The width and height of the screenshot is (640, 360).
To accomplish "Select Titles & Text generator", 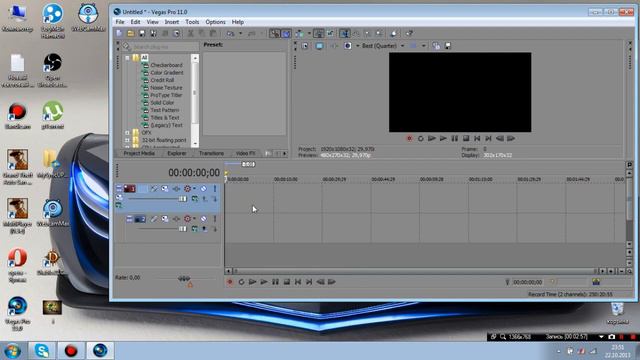I will click(x=164, y=118).
